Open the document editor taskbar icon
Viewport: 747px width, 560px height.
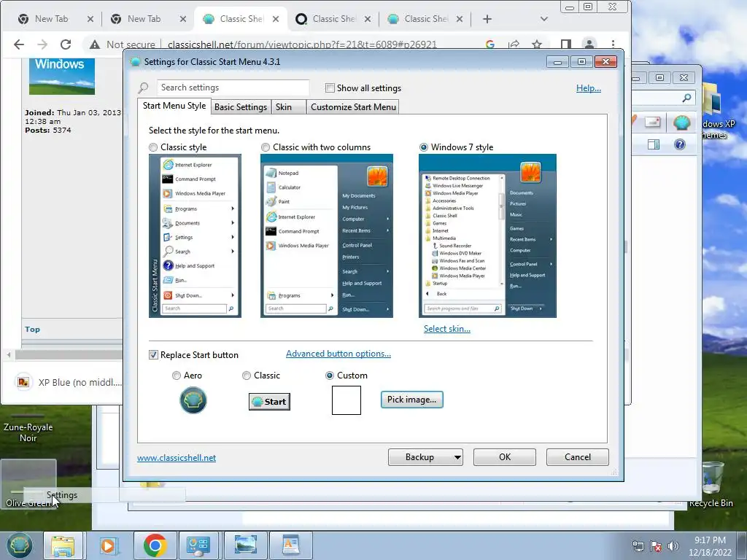tap(290, 545)
